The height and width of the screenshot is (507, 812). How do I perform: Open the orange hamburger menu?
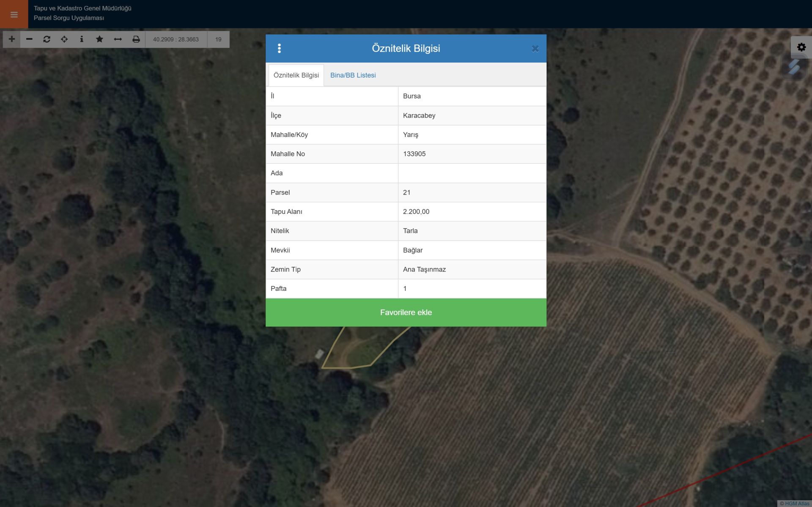point(14,14)
